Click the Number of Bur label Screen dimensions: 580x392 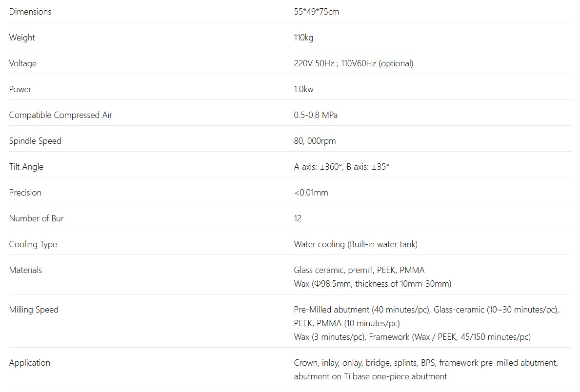[x=36, y=218]
